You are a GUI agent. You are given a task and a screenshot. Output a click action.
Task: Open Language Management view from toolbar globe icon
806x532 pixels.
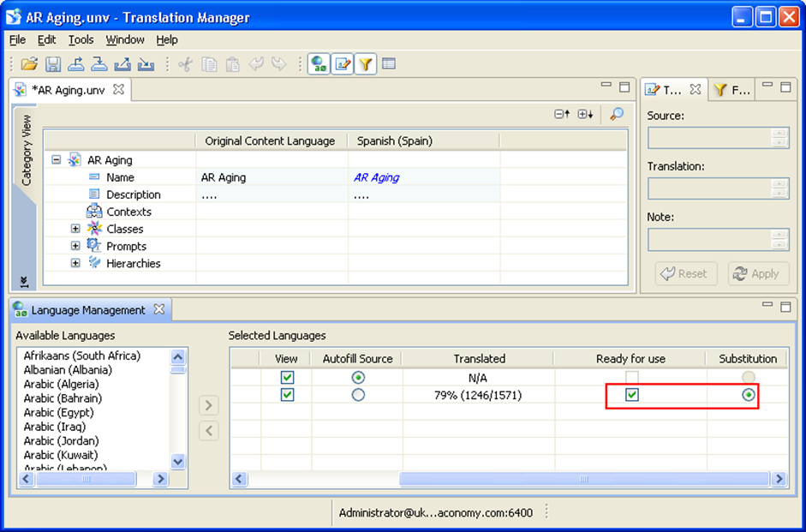(x=319, y=64)
